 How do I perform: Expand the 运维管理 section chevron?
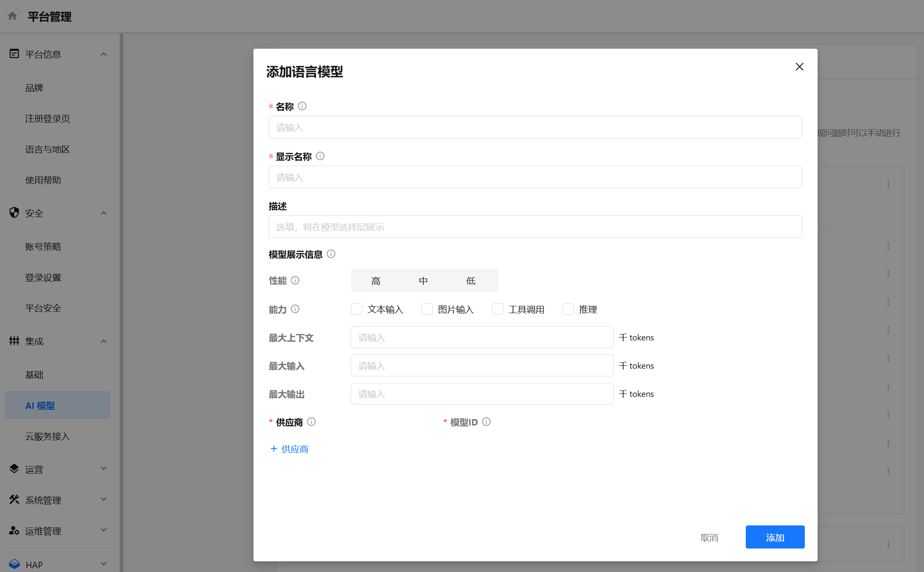[x=103, y=530]
